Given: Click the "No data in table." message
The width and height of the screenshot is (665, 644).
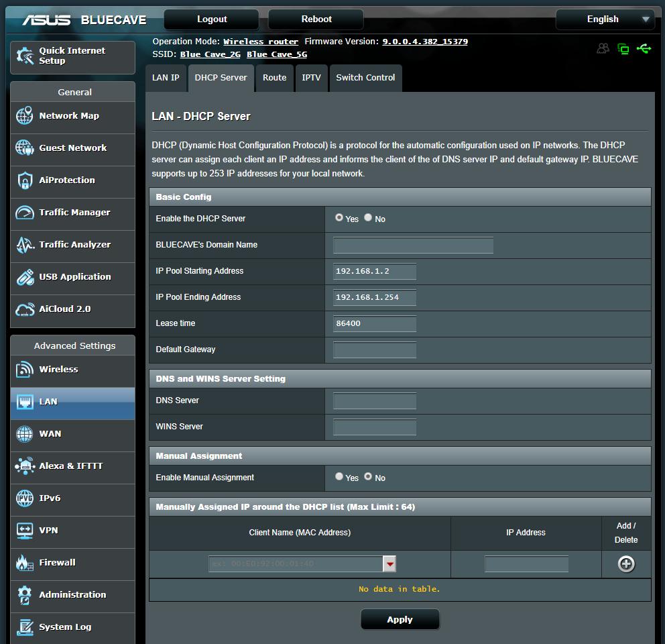Looking at the screenshot, I should tap(400, 589).
